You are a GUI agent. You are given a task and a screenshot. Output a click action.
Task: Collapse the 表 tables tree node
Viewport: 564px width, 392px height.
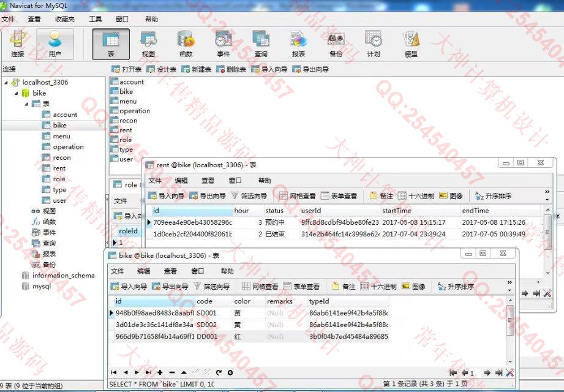pos(26,104)
